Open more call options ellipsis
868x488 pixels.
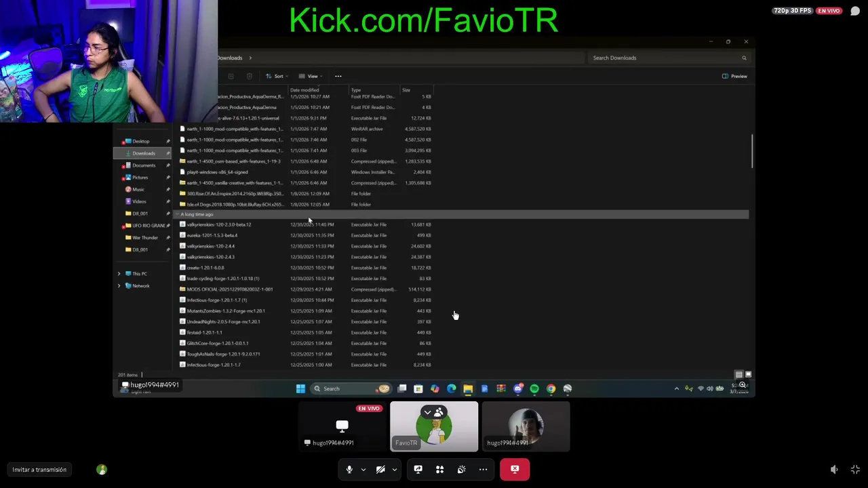click(483, 469)
